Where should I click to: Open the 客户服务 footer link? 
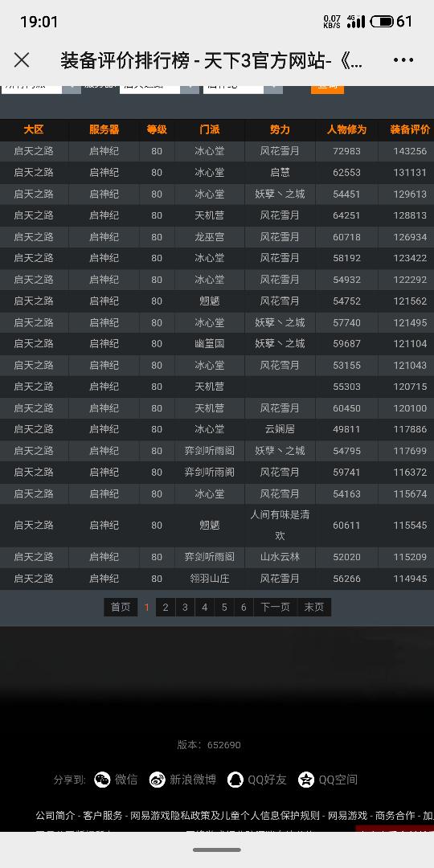pyautogui.click(x=102, y=816)
